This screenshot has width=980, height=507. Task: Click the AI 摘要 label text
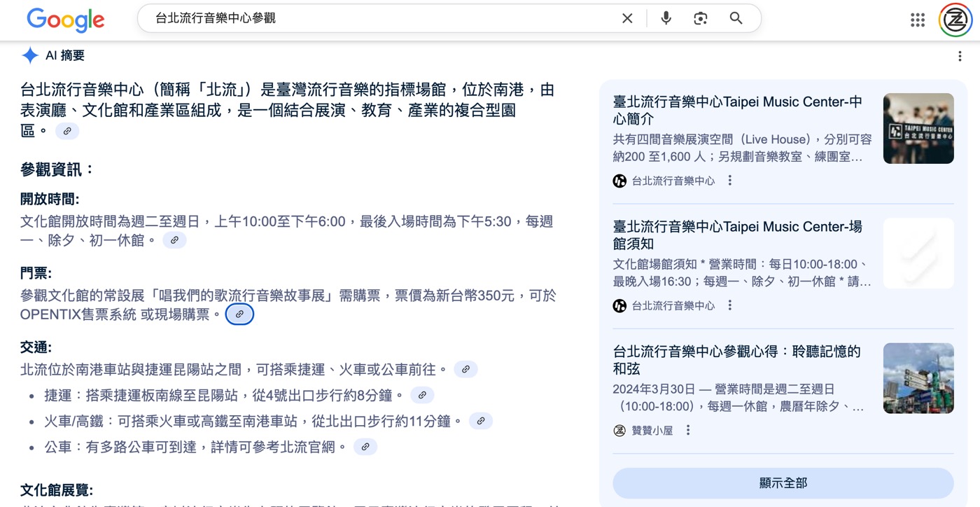(65, 56)
